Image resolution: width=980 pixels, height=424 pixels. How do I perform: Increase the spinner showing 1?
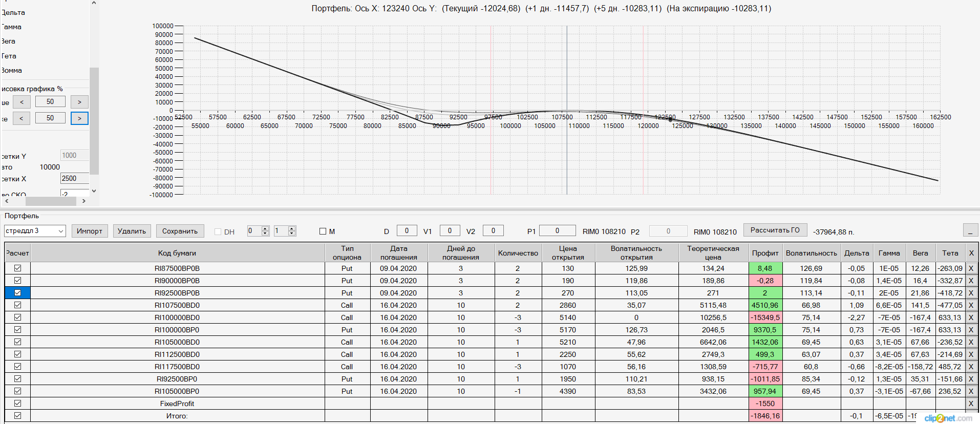[x=292, y=228]
